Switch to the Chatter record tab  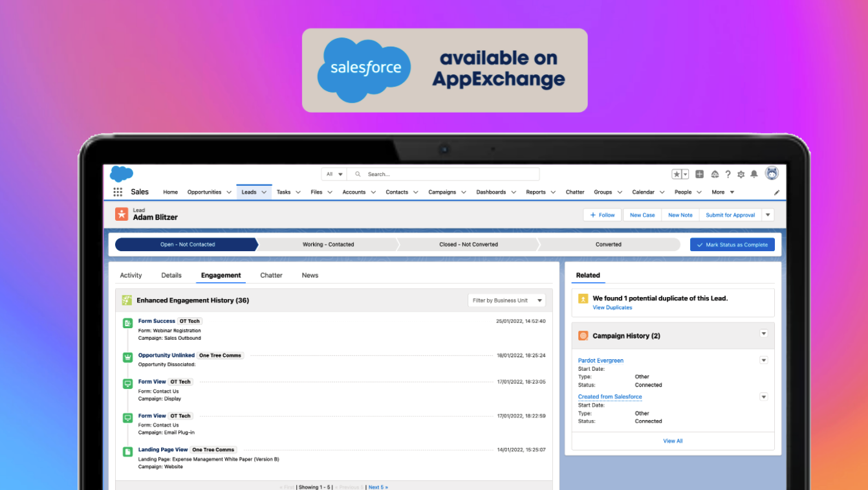[271, 275]
